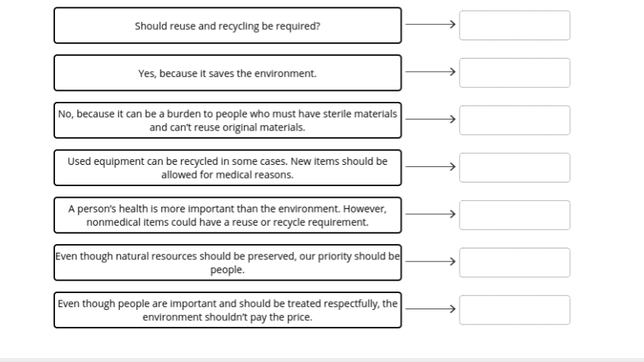Click the 'Should reuse and recycling be required?' box
The image size is (644, 362).
[227, 26]
